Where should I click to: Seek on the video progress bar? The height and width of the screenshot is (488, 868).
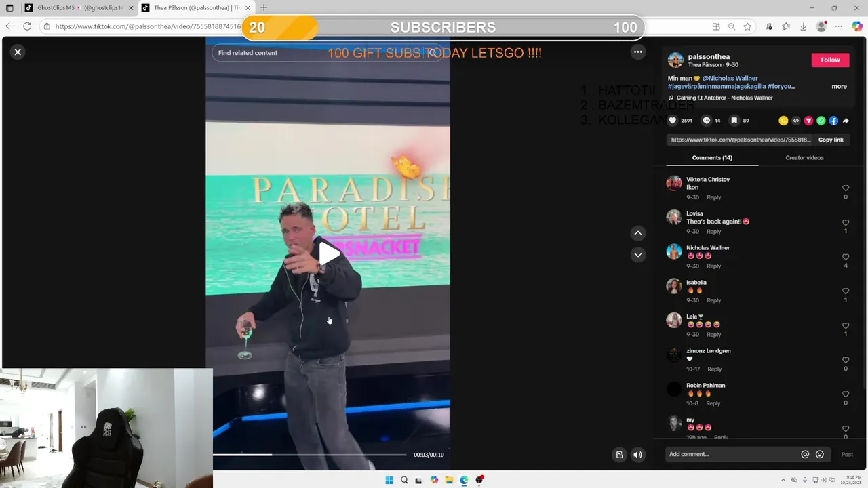[x=309, y=455]
